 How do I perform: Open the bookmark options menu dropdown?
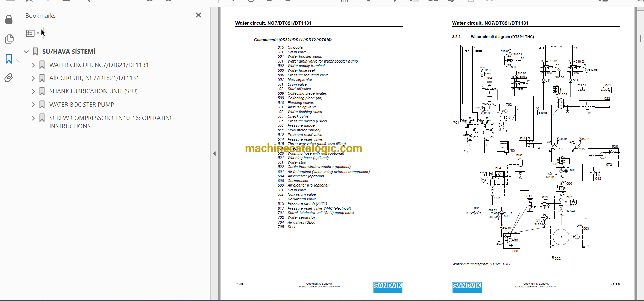(33, 33)
